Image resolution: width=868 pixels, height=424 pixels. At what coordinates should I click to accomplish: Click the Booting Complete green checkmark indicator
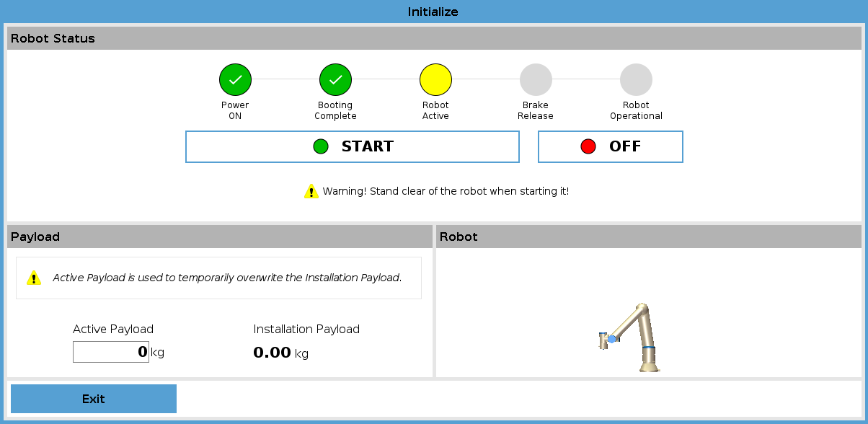pyautogui.click(x=335, y=80)
